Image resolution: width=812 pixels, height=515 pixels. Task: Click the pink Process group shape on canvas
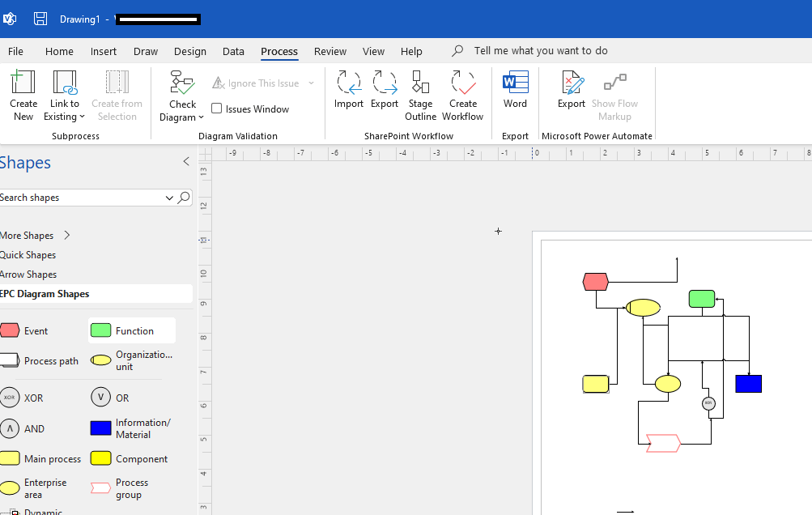click(663, 444)
